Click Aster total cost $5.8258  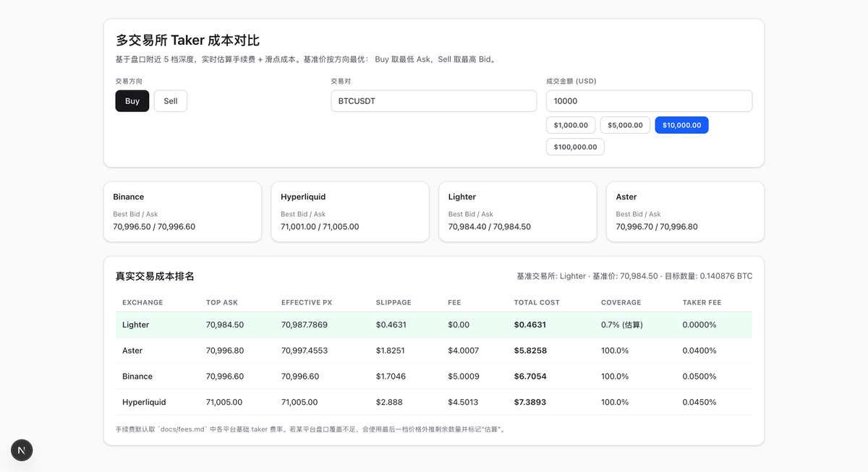pyautogui.click(x=530, y=351)
